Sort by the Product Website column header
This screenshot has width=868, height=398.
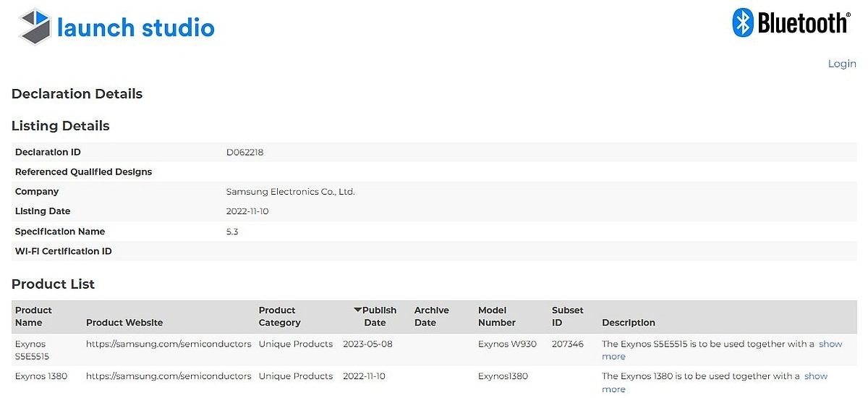pyautogui.click(x=124, y=323)
